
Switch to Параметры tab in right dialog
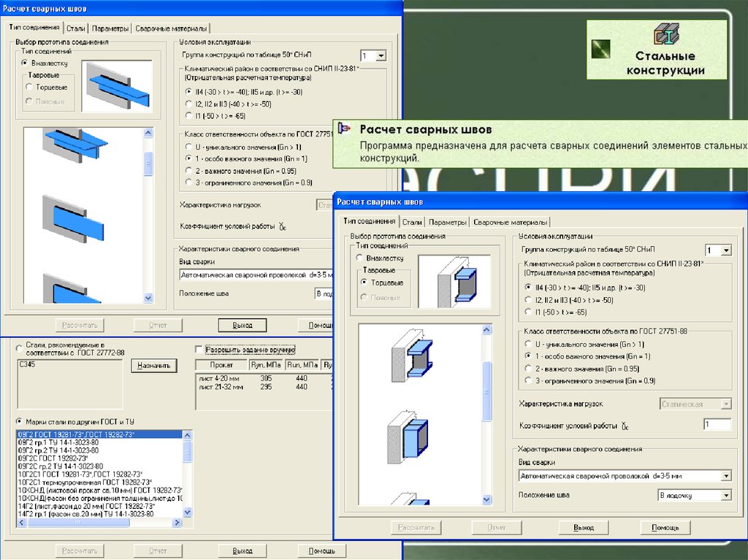pyautogui.click(x=448, y=222)
